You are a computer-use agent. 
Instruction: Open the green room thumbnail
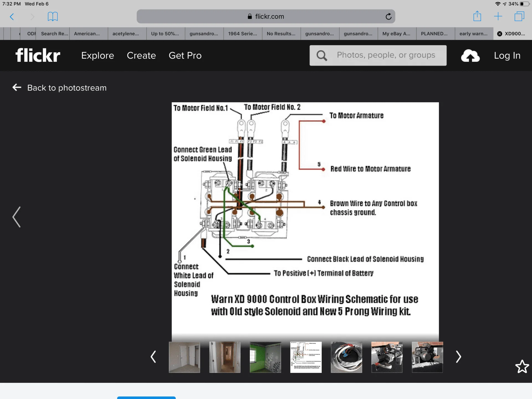click(265, 357)
